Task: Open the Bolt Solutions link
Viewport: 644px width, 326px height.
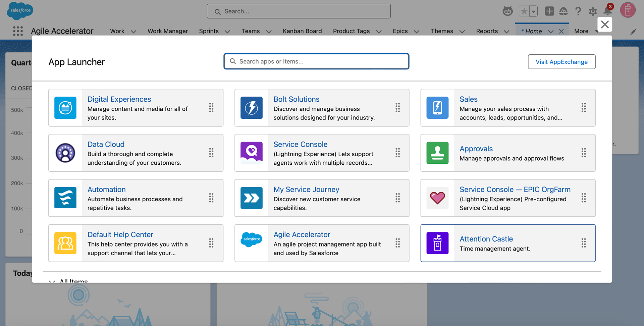Action: [x=296, y=99]
